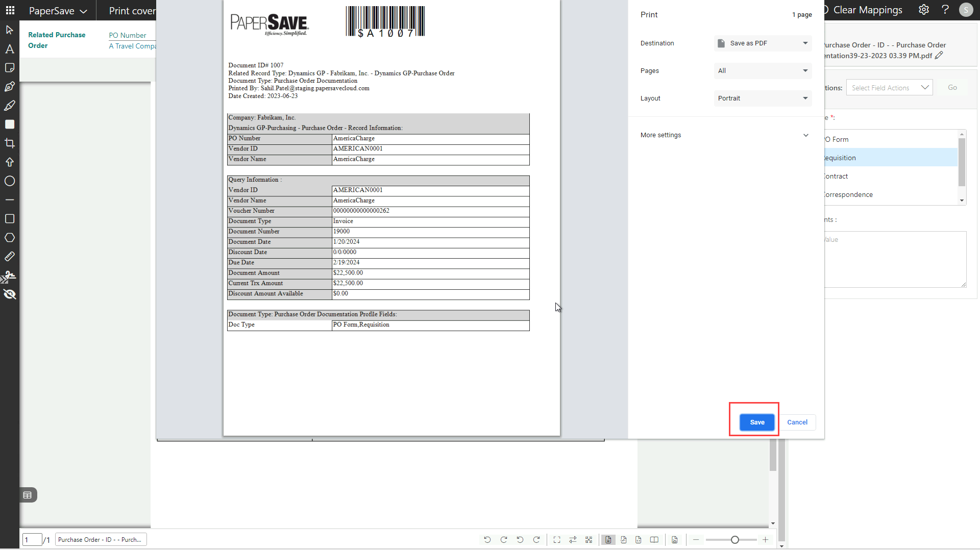Toggle the hide annotations eye icon

pos(9,294)
